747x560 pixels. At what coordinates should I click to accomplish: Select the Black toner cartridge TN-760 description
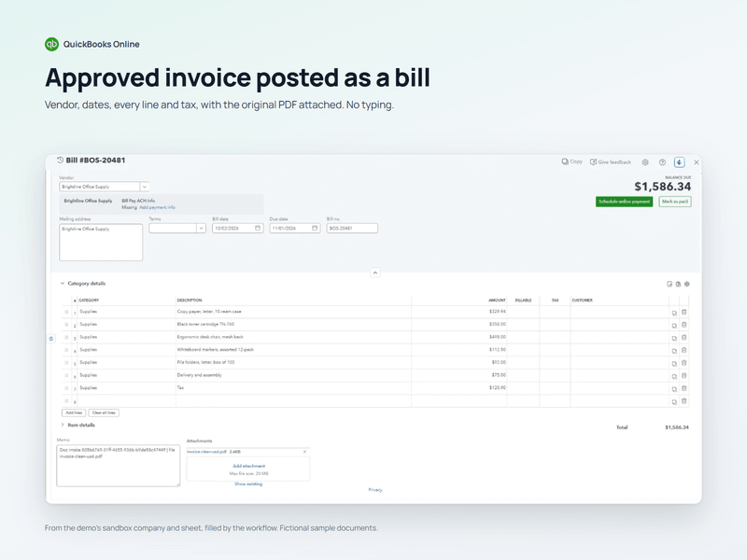pyautogui.click(x=293, y=324)
